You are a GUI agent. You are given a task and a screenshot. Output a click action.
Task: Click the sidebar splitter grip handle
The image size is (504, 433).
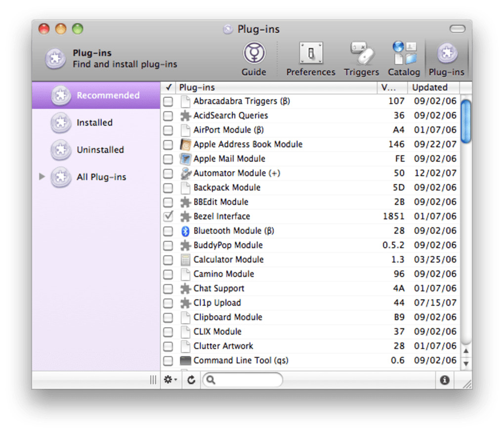[153, 380]
